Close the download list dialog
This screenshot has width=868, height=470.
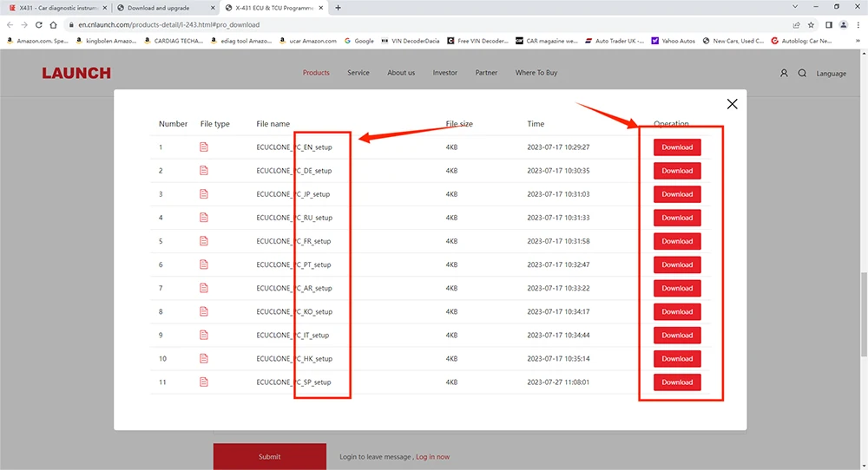[x=732, y=104]
